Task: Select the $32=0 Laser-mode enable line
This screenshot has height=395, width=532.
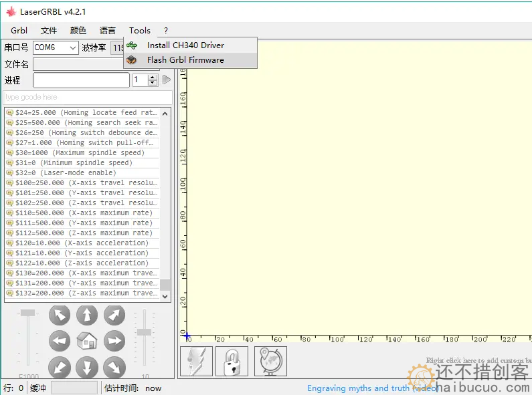Action: 82,172
